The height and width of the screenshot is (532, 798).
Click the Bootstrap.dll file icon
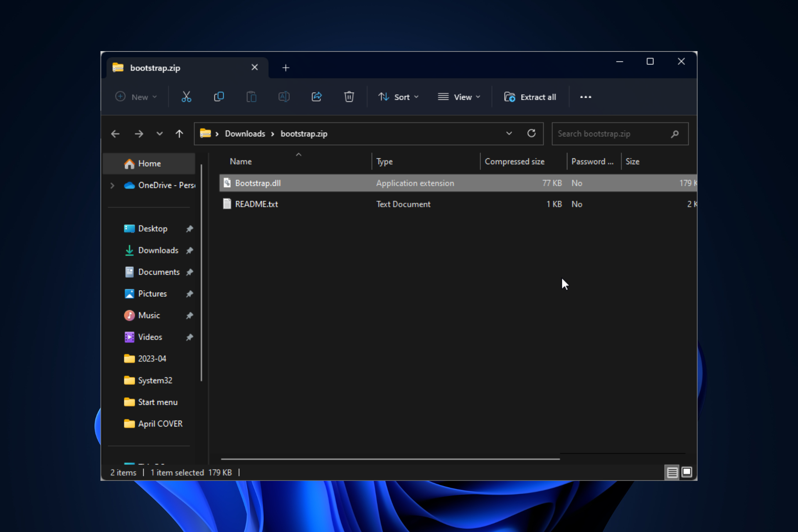point(227,183)
